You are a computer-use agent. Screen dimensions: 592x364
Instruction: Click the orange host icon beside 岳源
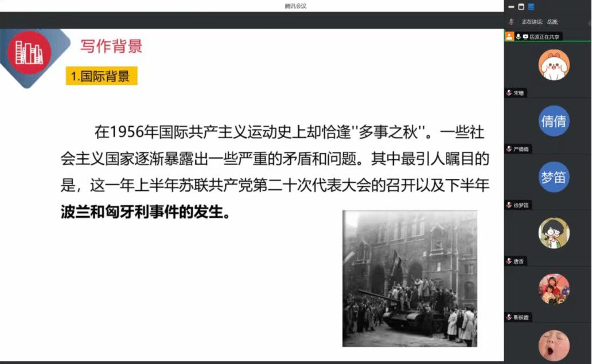pos(509,36)
